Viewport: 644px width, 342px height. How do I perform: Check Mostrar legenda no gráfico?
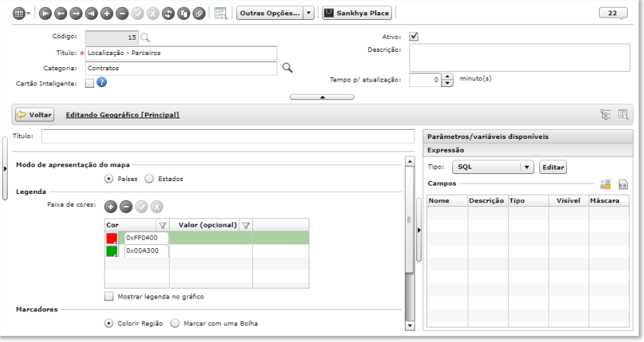pyautogui.click(x=108, y=296)
